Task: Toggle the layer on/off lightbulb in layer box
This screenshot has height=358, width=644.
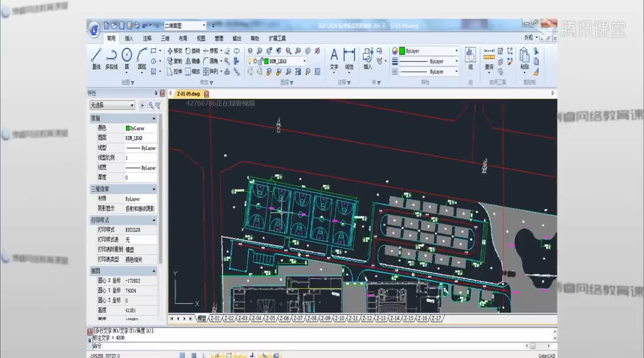Action: (250, 61)
